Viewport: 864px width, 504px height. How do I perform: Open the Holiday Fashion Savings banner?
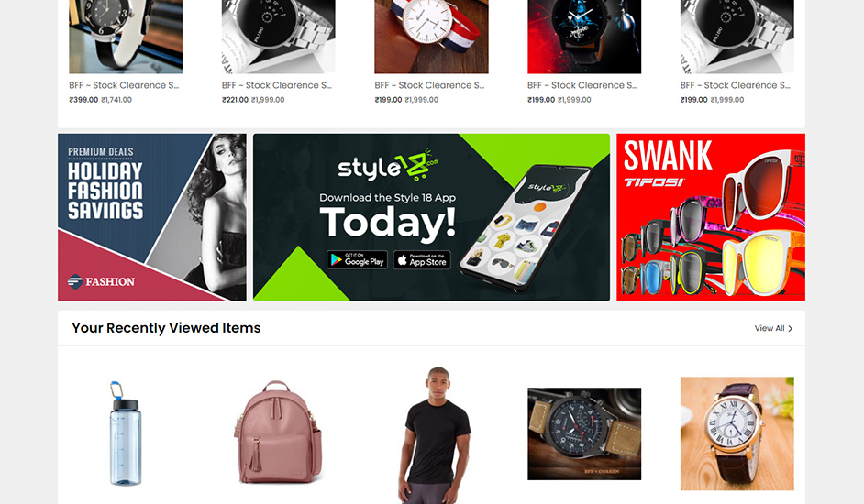(152, 217)
